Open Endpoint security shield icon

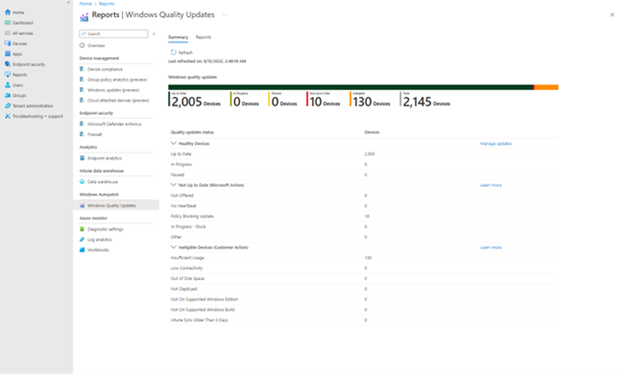coord(8,64)
